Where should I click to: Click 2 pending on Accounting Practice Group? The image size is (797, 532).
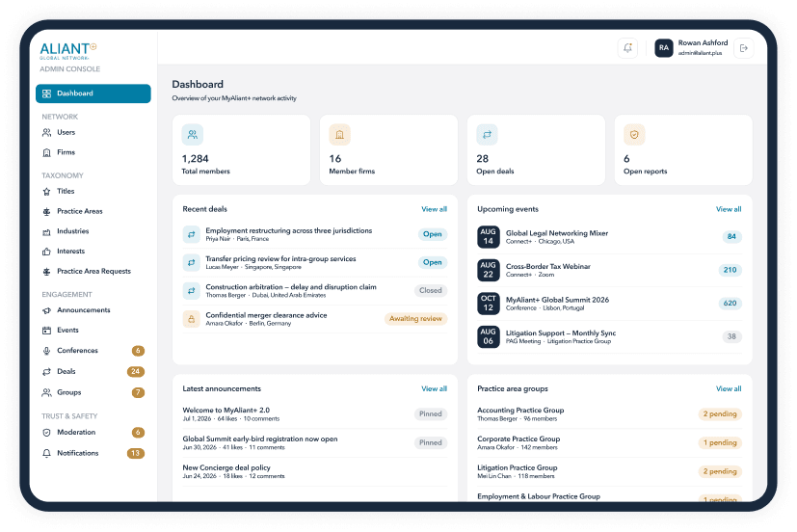pos(720,414)
